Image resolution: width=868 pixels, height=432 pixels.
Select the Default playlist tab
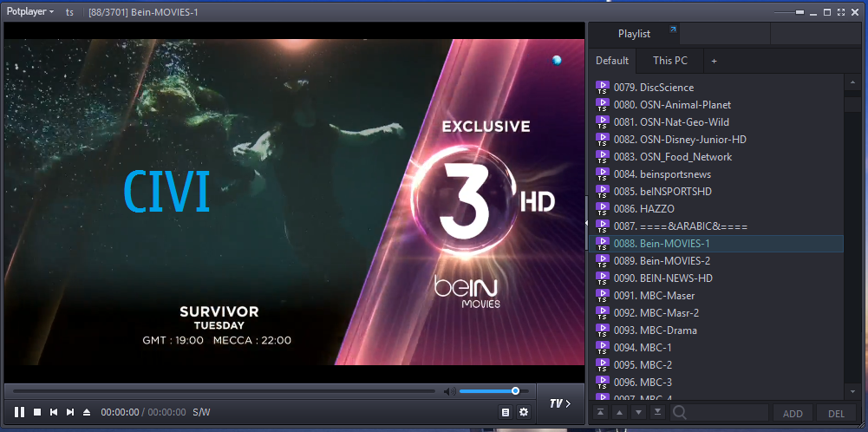[x=612, y=61]
